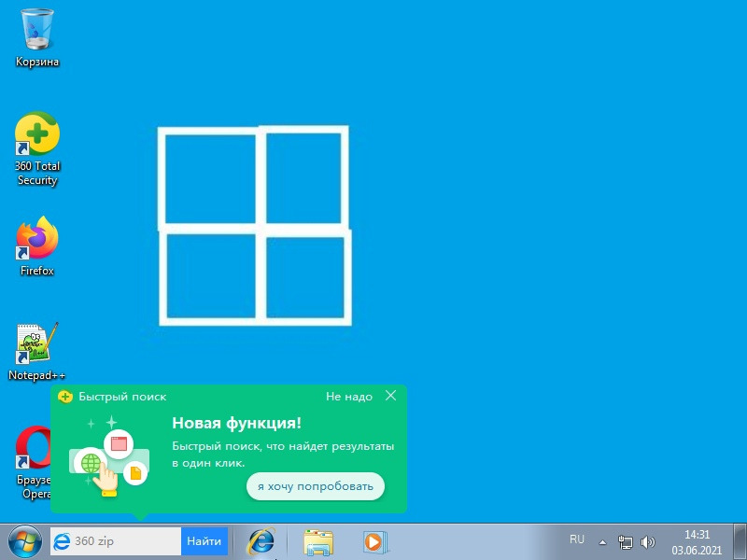
Task: Open Windows Explorer from the taskbar
Action: click(318, 541)
